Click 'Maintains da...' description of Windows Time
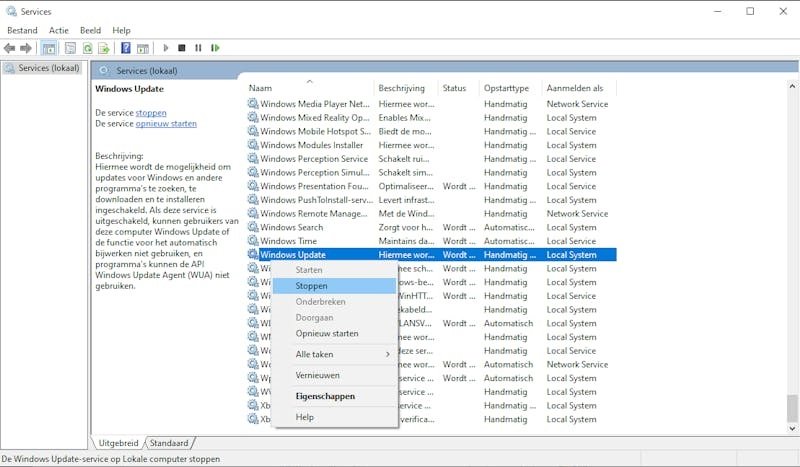The image size is (800, 467). pos(406,241)
